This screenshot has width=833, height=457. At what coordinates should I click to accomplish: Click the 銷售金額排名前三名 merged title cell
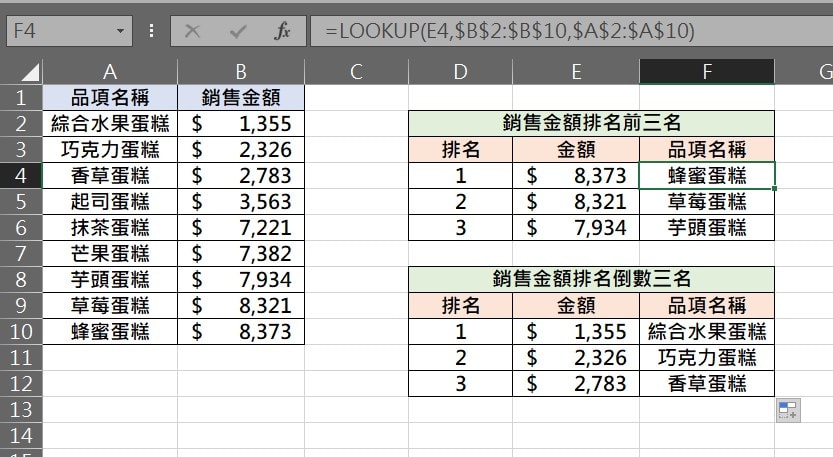tap(591, 123)
